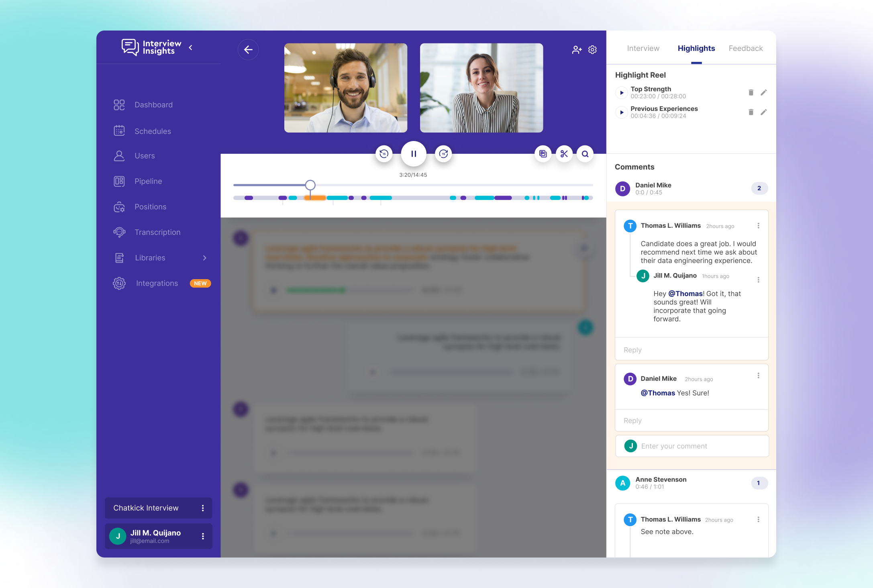Screen dimensions: 873x588
Task: Pause the interview playback
Action: pos(414,153)
